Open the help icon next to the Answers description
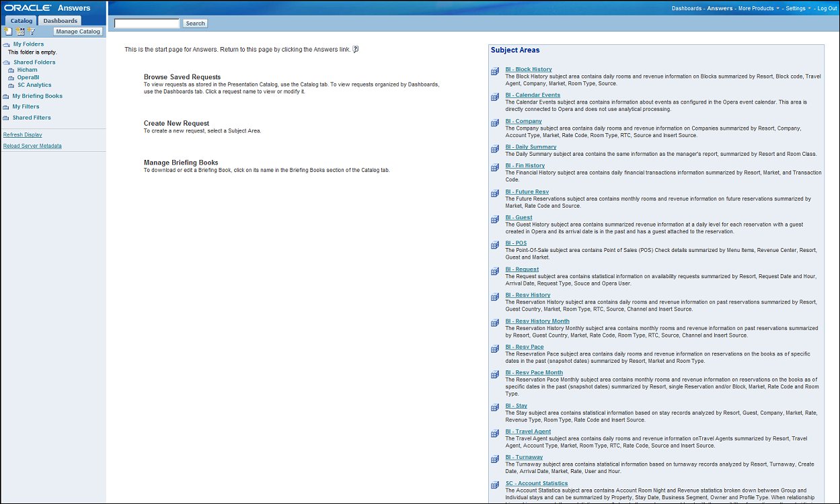840x504 pixels. [355, 49]
